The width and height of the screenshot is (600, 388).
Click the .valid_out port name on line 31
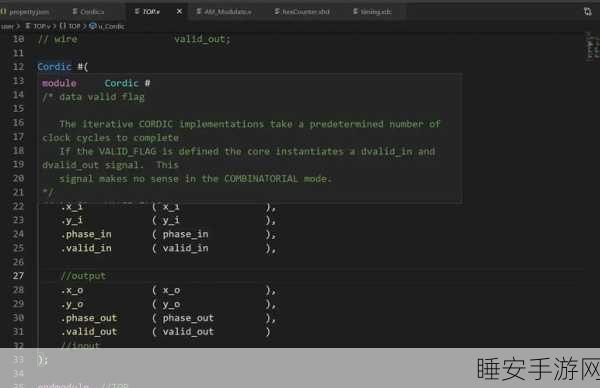89,332
